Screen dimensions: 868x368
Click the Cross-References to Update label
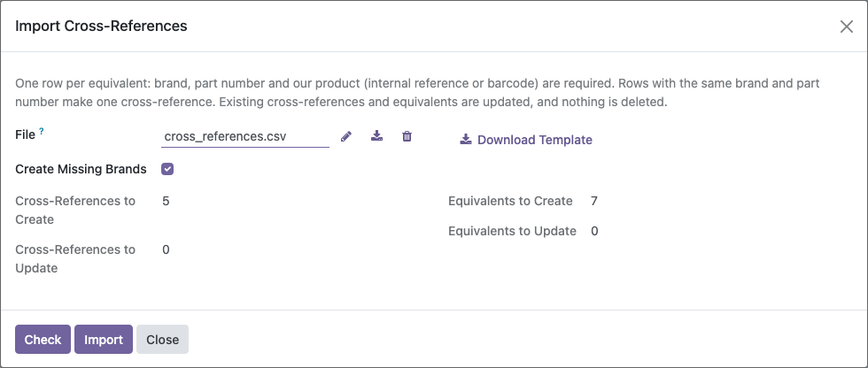(75, 258)
